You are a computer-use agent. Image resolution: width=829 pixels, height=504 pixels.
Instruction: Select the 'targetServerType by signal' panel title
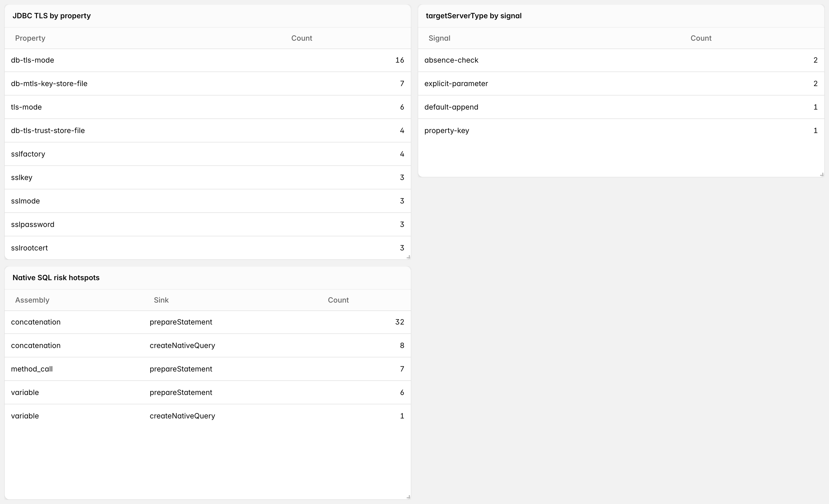(x=474, y=16)
